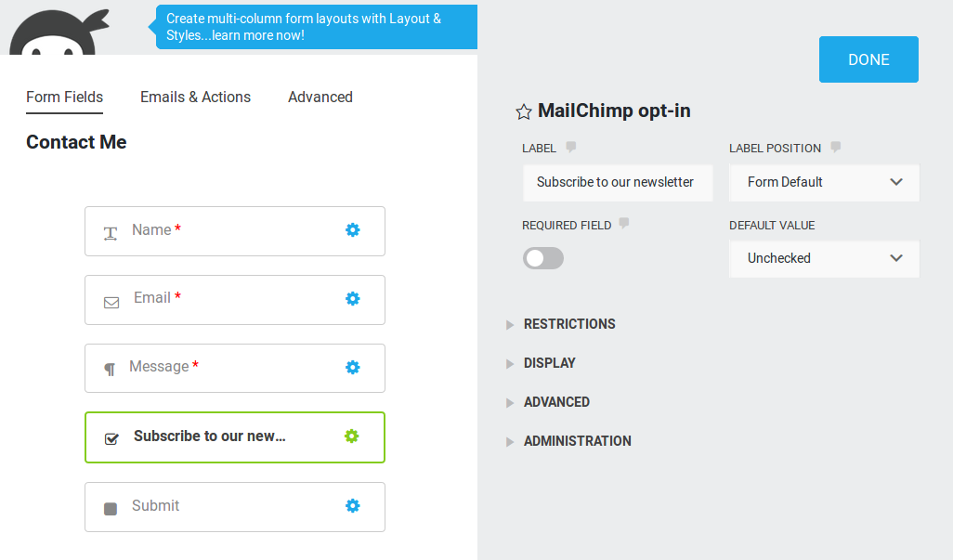Edit the Label input field
953x560 pixels.
[618, 182]
